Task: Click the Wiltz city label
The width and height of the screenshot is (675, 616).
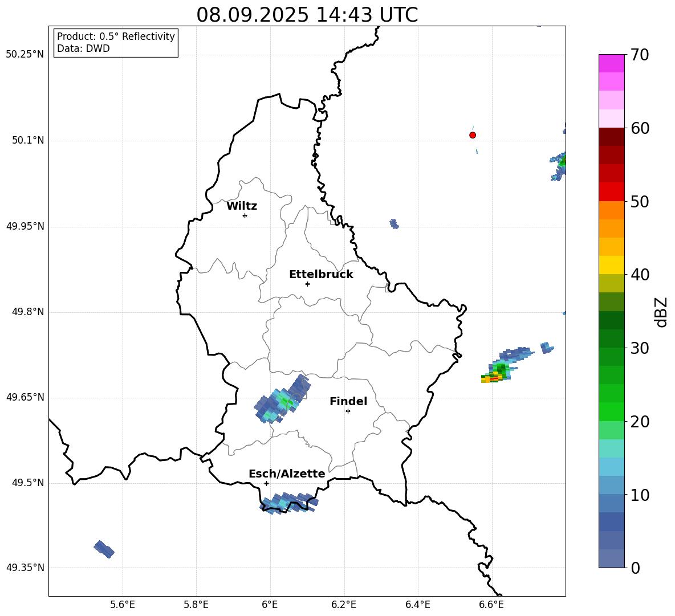Action: [242, 206]
